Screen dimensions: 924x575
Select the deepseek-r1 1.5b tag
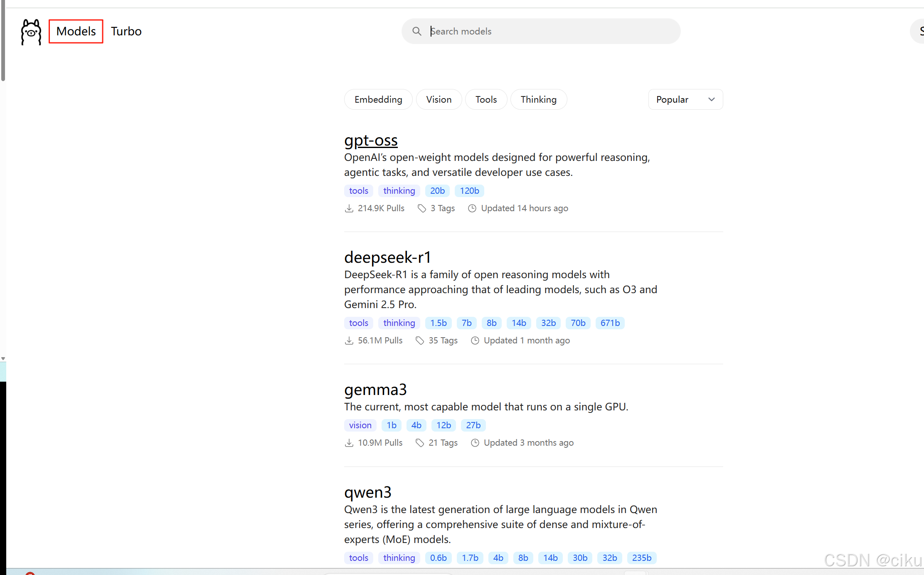(439, 323)
